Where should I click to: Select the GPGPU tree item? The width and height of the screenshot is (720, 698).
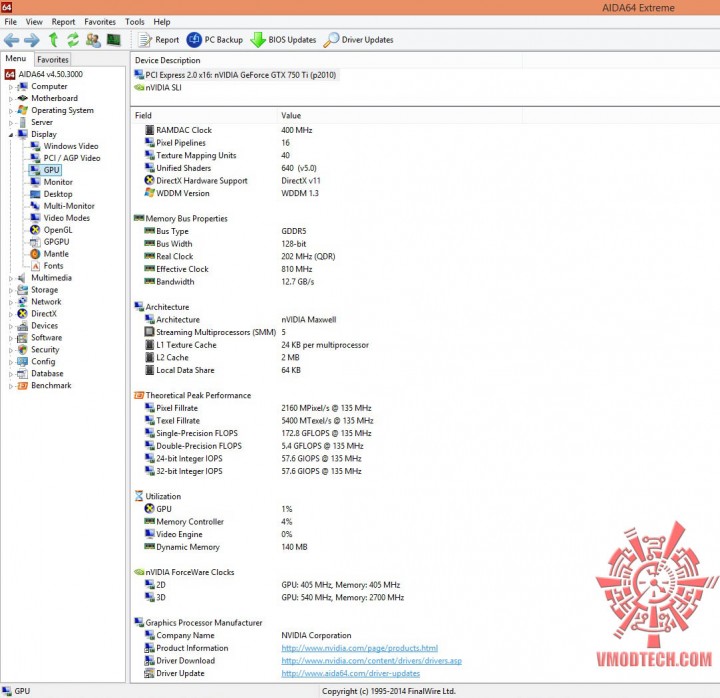56,242
